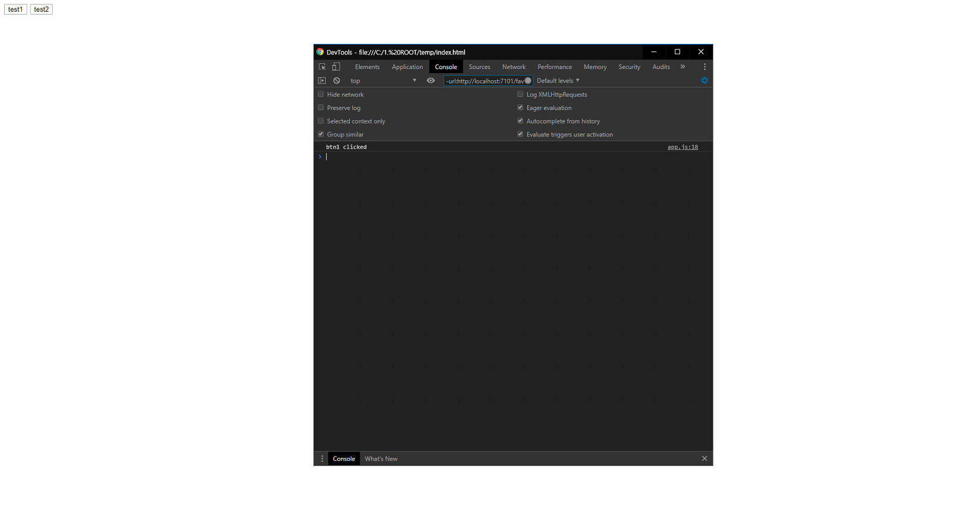Select the 'btn1 clicked' log message
Image resolution: width=980 pixels, height=524 pixels.
click(346, 147)
